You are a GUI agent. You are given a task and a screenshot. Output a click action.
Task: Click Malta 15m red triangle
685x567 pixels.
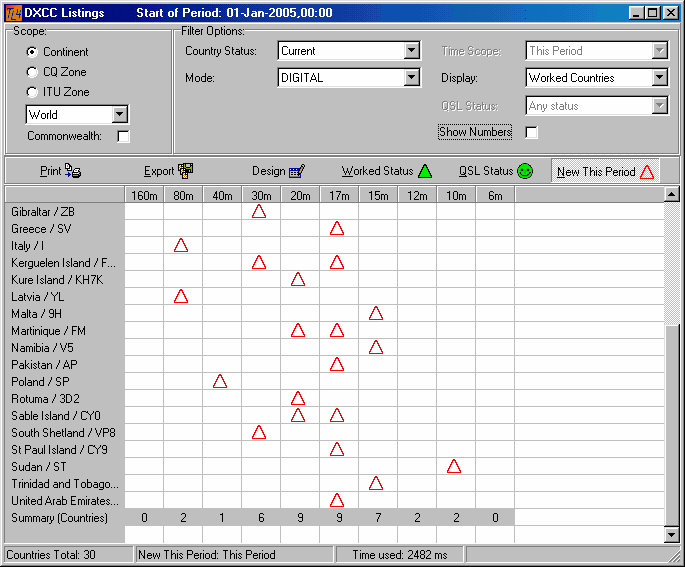376,313
